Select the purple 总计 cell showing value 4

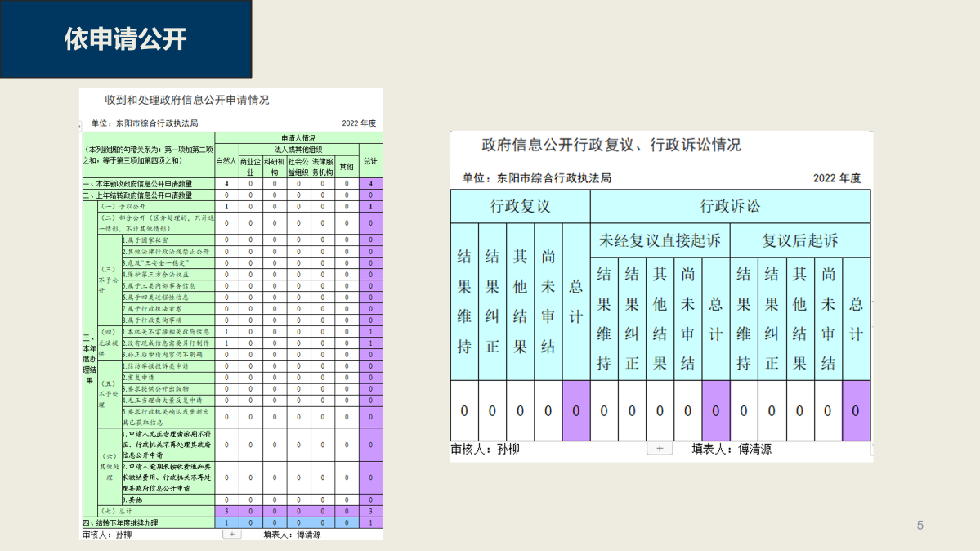click(x=370, y=182)
